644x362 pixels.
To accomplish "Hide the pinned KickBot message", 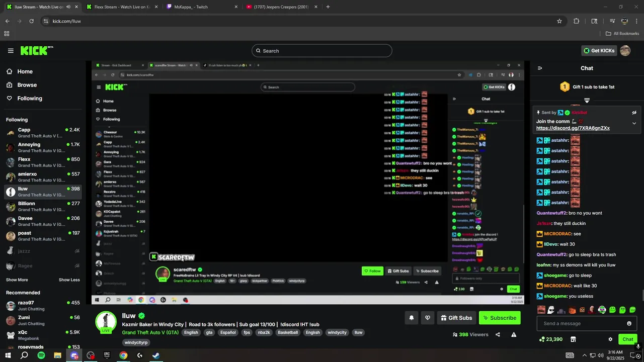I will (x=634, y=113).
